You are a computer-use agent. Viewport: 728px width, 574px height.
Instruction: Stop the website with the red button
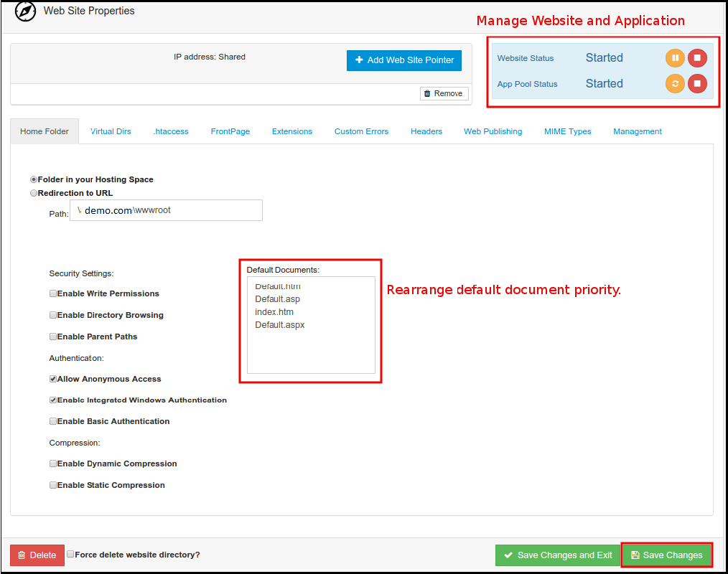[697, 58]
